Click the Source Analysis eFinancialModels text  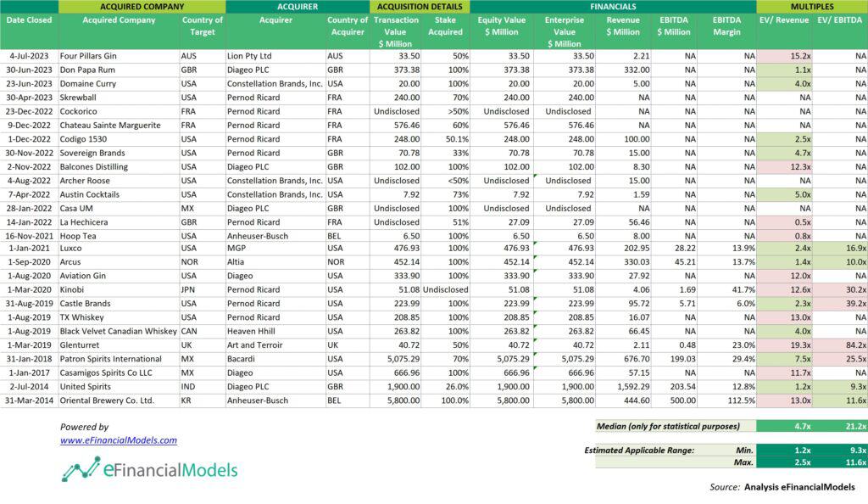(782, 487)
